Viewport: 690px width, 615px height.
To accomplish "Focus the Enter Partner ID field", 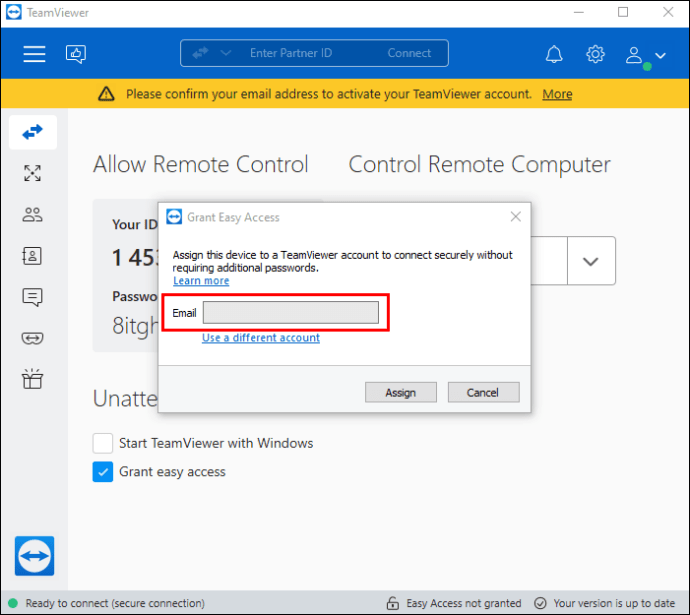I will [291, 53].
